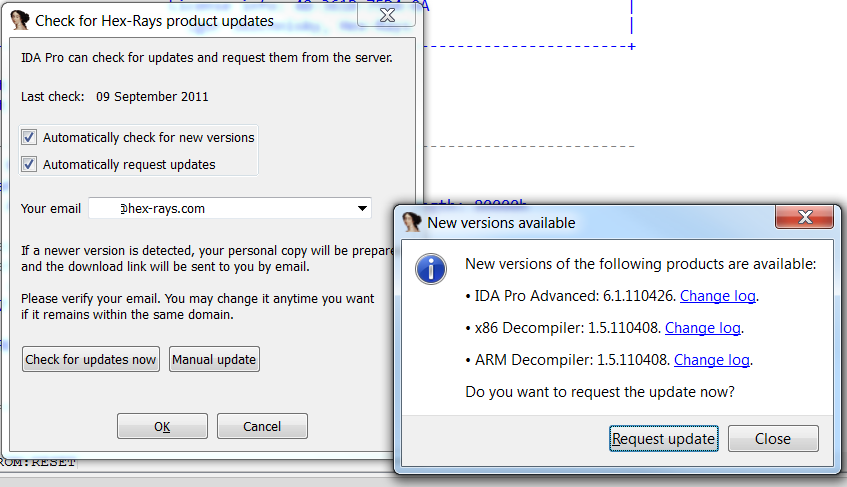Close the New versions available window
Image resolution: width=847 pixels, height=487 pixels.
[805, 217]
